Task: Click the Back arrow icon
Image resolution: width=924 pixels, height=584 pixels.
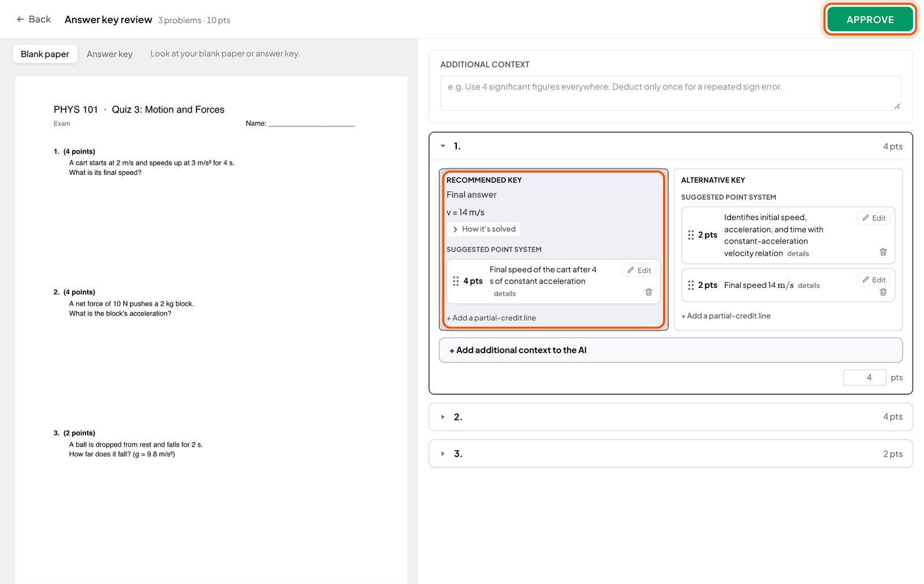Action: coord(20,19)
